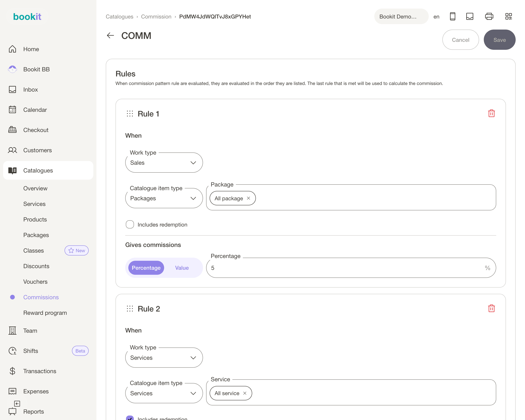Open Rule 2 Work type dropdown (Services)

pos(164,358)
